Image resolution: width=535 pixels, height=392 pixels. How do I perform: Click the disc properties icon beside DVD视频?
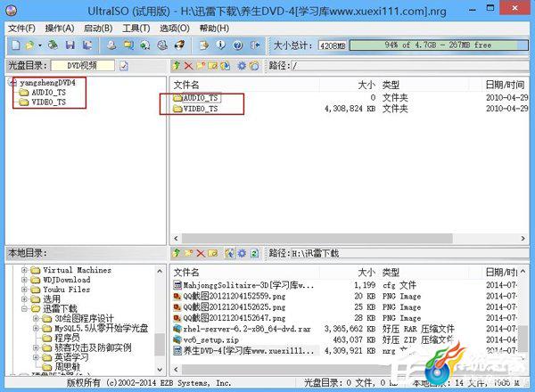[x=124, y=66]
